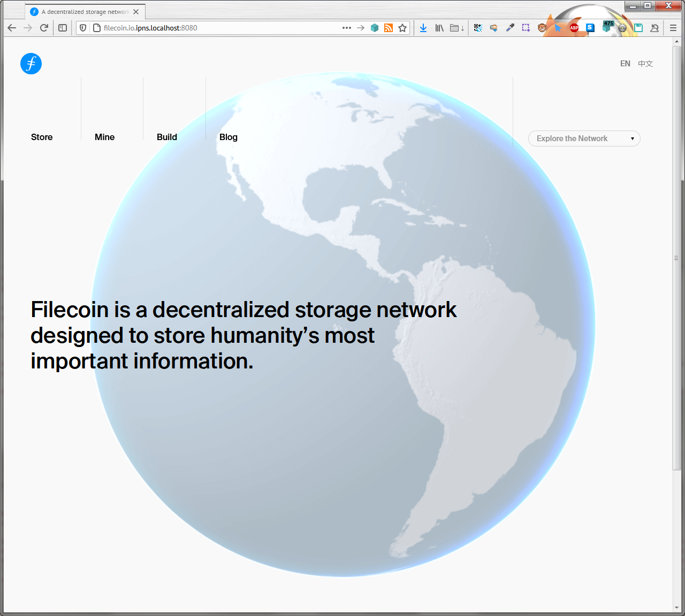Close the current browser tab

pyautogui.click(x=136, y=12)
